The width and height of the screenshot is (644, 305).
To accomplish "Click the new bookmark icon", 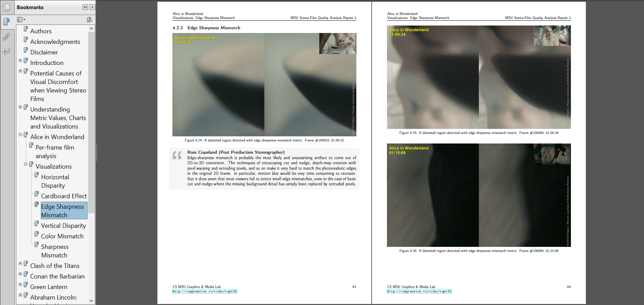I will tap(89, 20).
